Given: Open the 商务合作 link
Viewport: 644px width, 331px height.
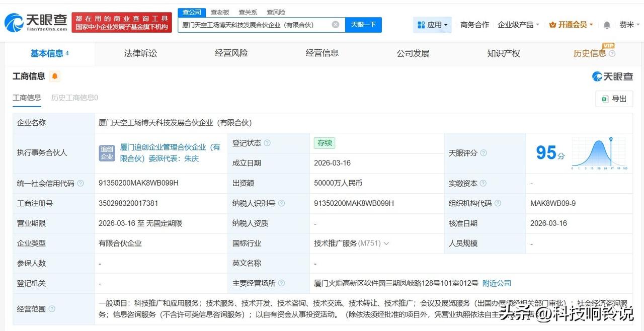Looking at the screenshot, I should [474, 25].
